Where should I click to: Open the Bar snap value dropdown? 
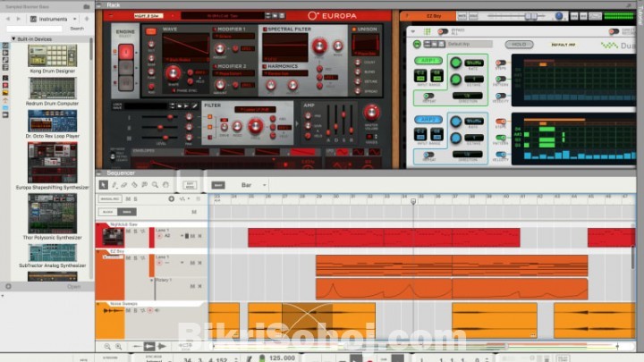click(264, 185)
